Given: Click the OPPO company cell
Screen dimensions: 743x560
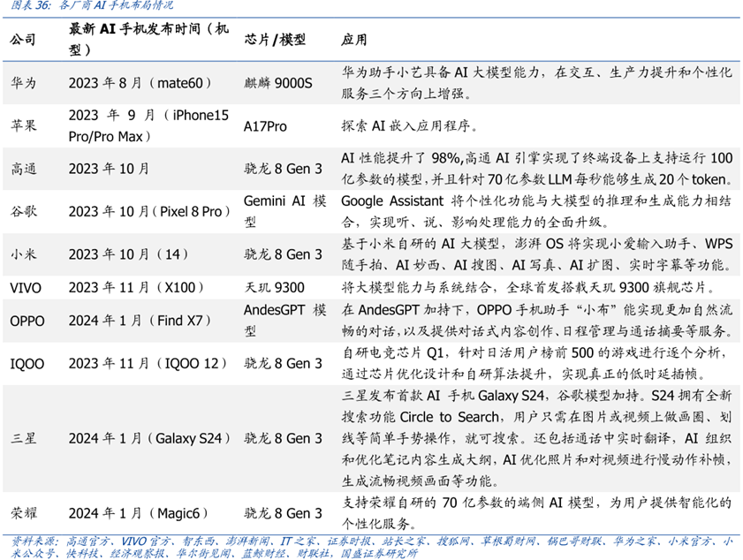Looking at the screenshot, I should click(x=26, y=321).
